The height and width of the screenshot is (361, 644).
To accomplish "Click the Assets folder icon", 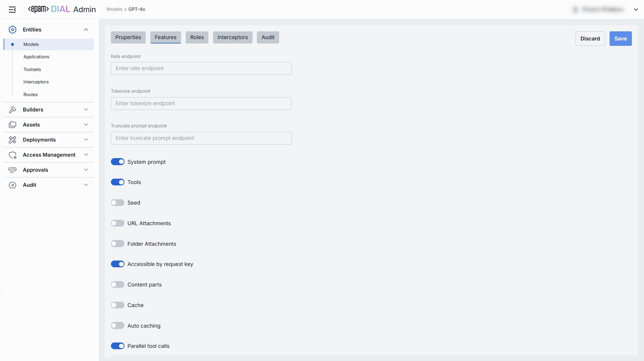I will [x=12, y=125].
